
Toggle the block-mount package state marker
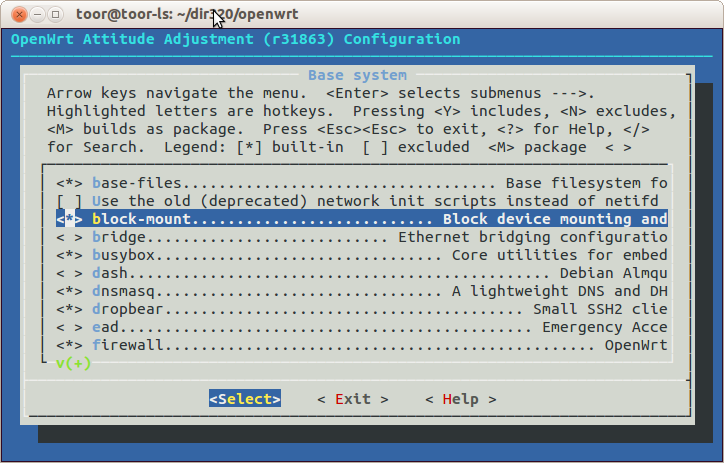tap(69, 219)
